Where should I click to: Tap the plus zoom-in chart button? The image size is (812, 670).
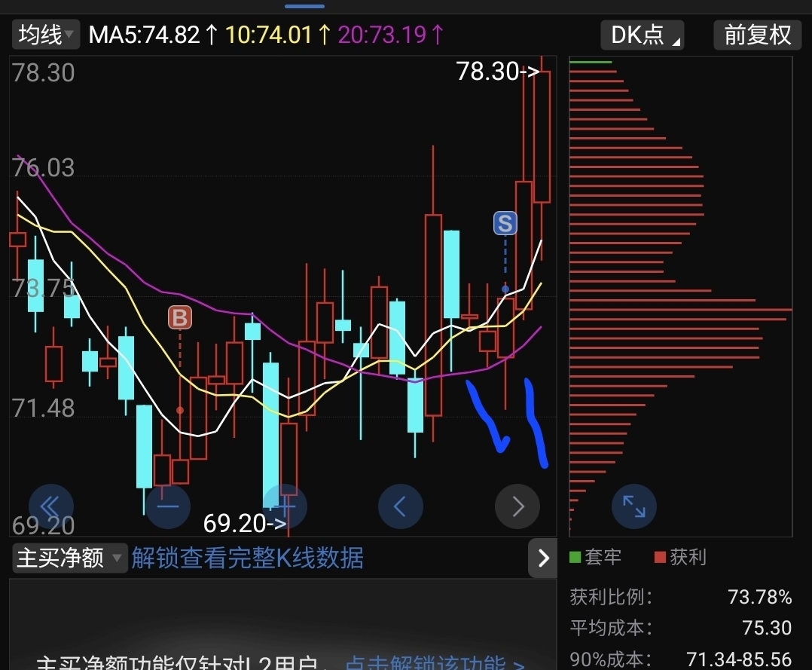click(285, 506)
